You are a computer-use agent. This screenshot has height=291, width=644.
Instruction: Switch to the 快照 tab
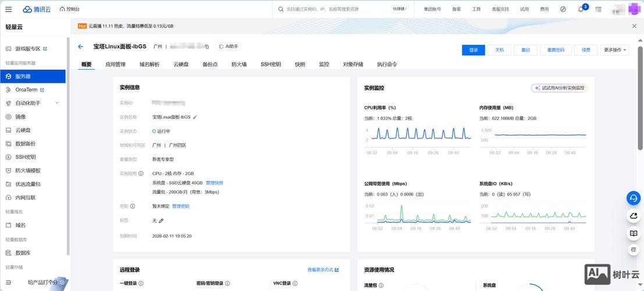pyautogui.click(x=300, y=64)
